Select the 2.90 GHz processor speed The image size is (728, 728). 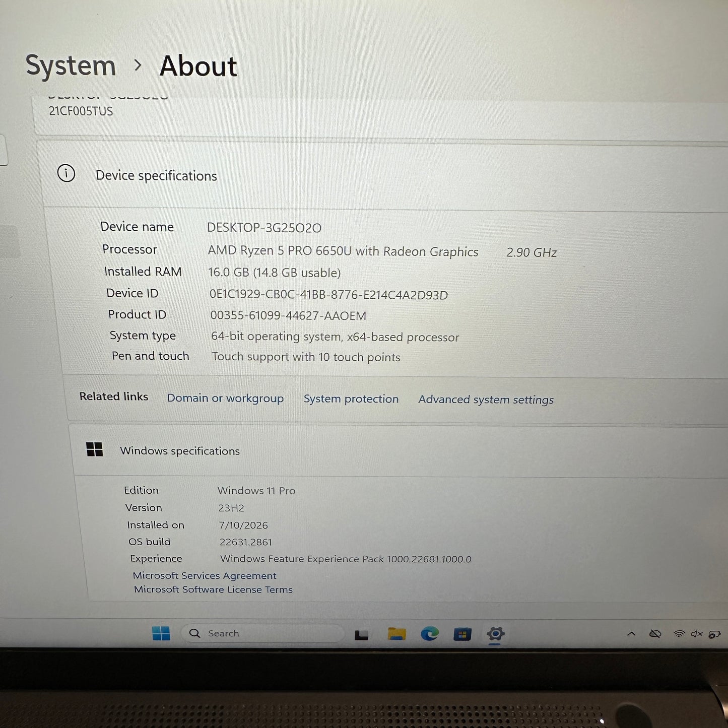click(532, 252)
